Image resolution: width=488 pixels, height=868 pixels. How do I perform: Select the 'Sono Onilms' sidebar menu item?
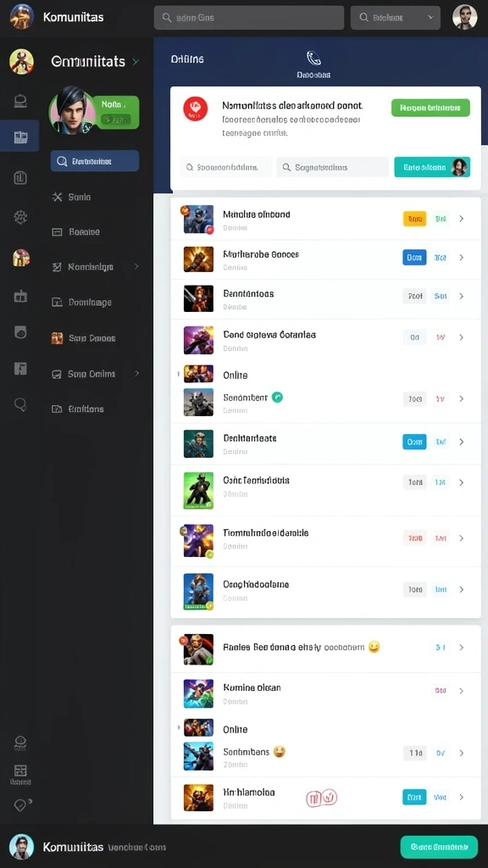click(x=91, y=374)
